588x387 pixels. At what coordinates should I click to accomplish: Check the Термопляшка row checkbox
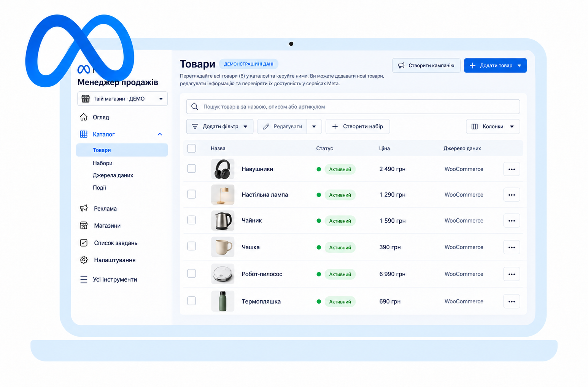tap(192, 301)
